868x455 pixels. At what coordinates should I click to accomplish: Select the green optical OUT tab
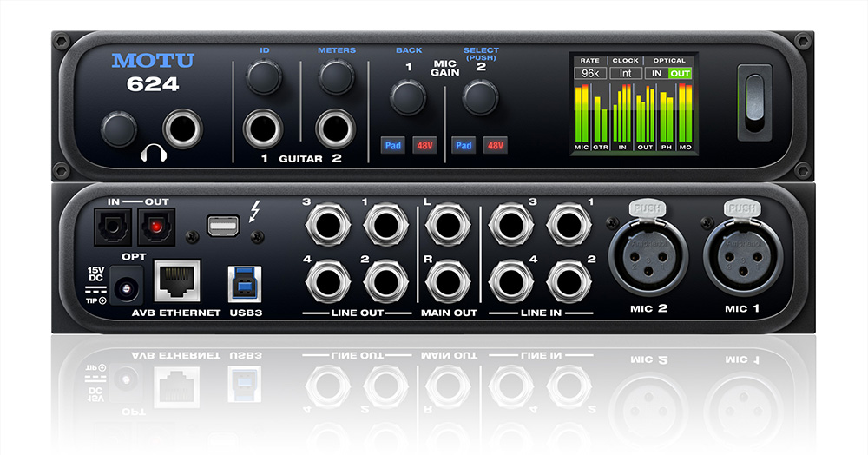click(x=680, y=74)
